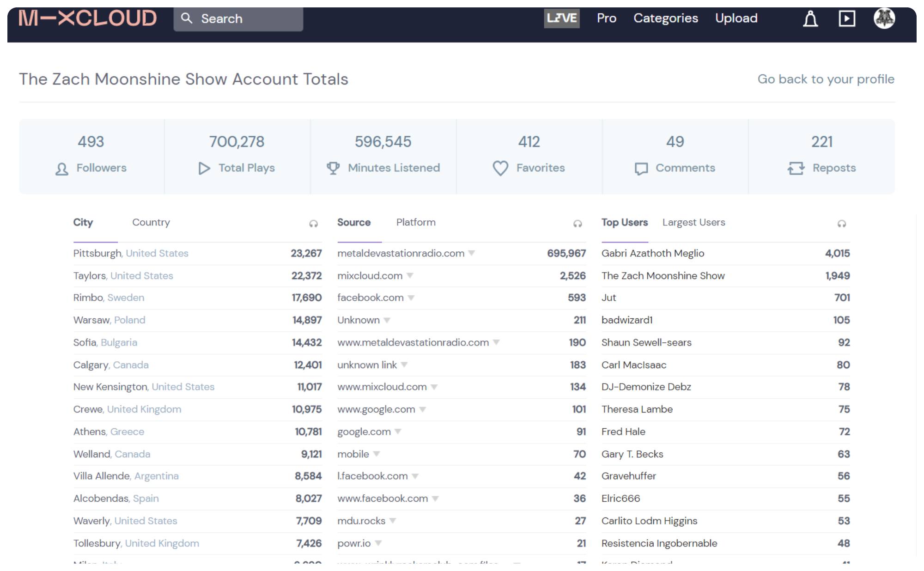The width and height of the screenshot is (924, 571).
Task: Switch to the Country tab
Action: 151,222
